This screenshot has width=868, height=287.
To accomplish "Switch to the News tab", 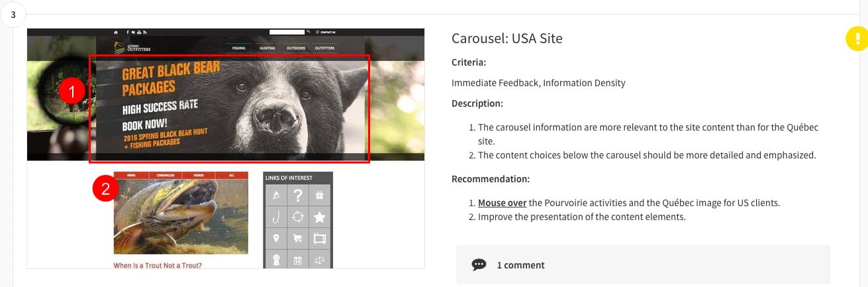I will point(131,176).
